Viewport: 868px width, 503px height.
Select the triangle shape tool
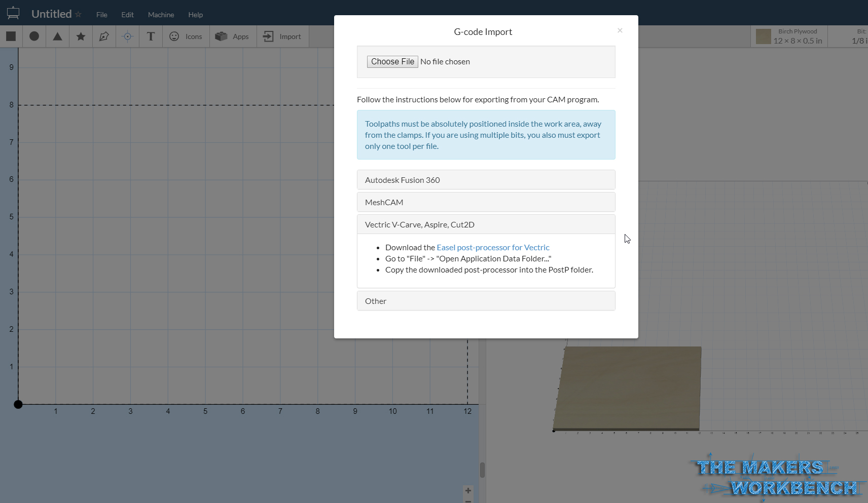click(x=57, y=36)
